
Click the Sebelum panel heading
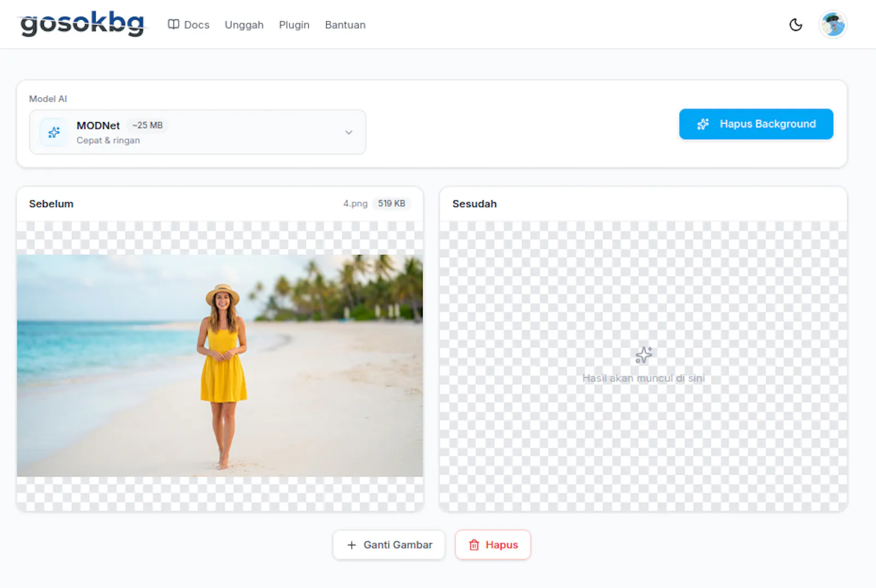tap(51, 204)
